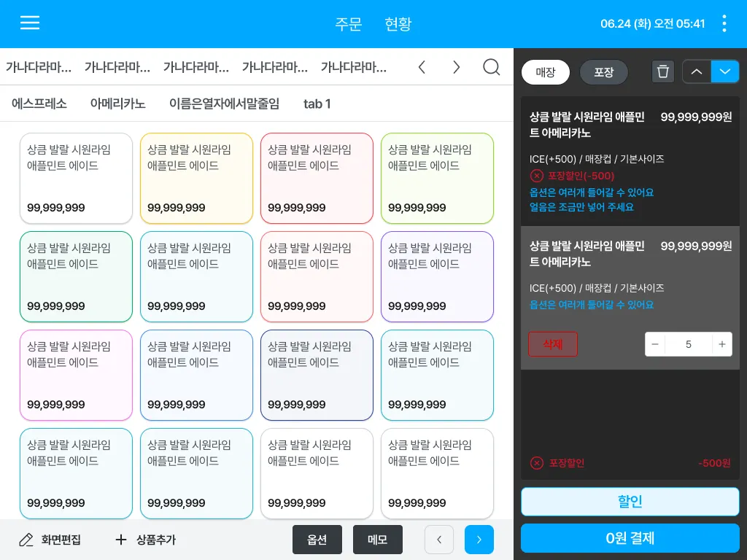Open the first 가나다라마... category tab

point(39,67)
